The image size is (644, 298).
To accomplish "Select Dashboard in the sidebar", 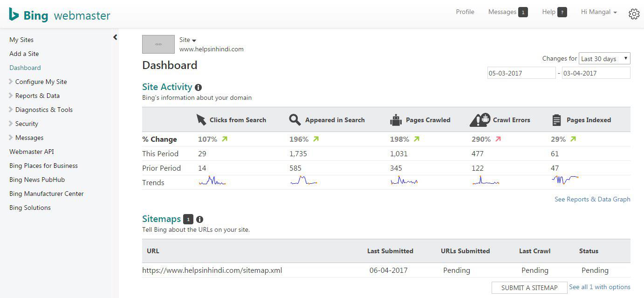I will [25, 68].
